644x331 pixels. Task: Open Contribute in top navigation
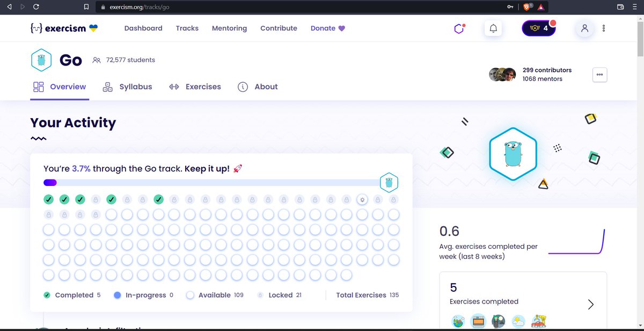[279, 28]
